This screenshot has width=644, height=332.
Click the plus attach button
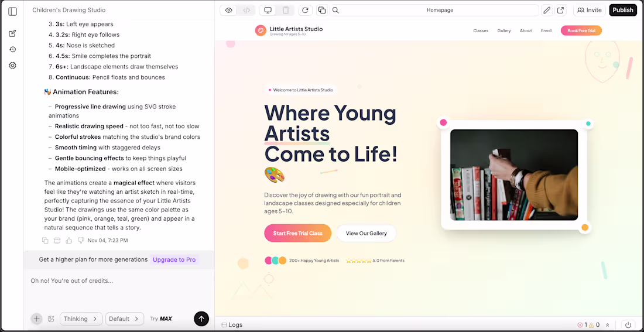(36, 319)
